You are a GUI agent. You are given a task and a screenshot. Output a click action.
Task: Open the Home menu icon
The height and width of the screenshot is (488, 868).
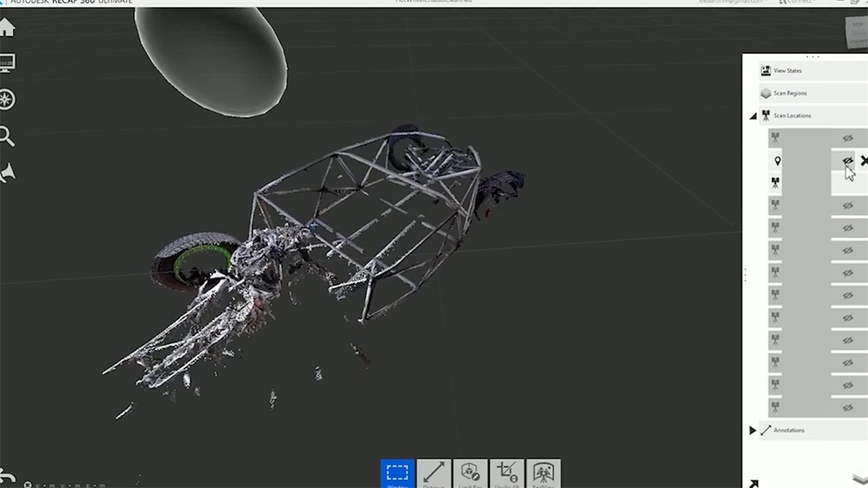pyautogui.click(x=6, y=28)
